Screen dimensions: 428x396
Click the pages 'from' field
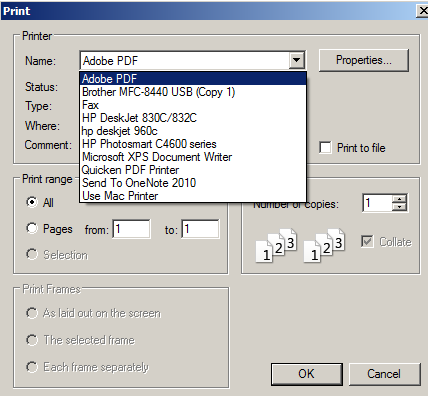pyautogui.click(x=131, y=229)
